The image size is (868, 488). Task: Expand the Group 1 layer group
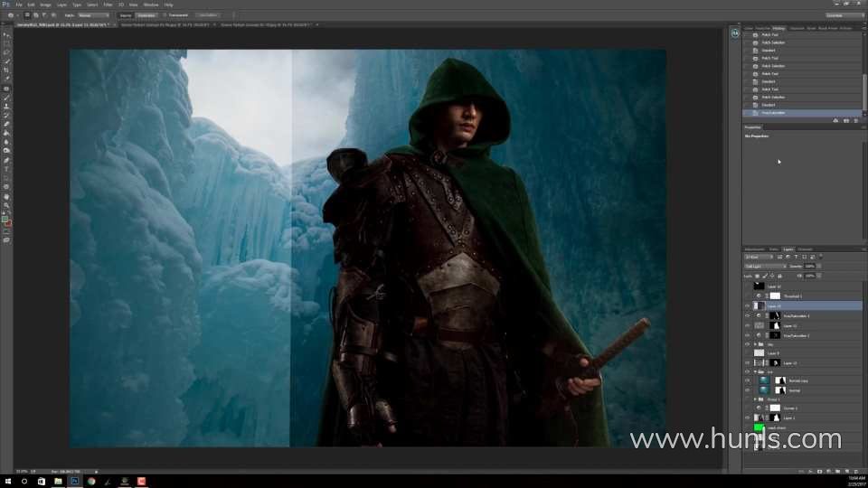[755, 399]
